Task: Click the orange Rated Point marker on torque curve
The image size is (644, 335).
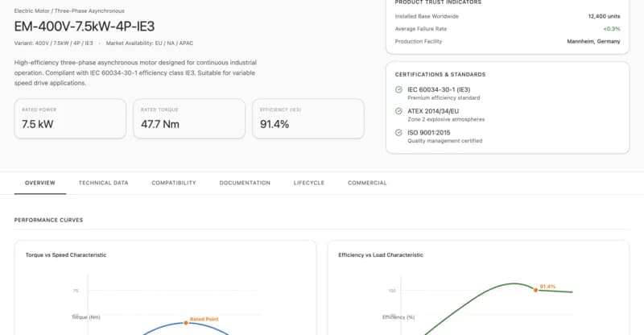Action: coord(186,323)
